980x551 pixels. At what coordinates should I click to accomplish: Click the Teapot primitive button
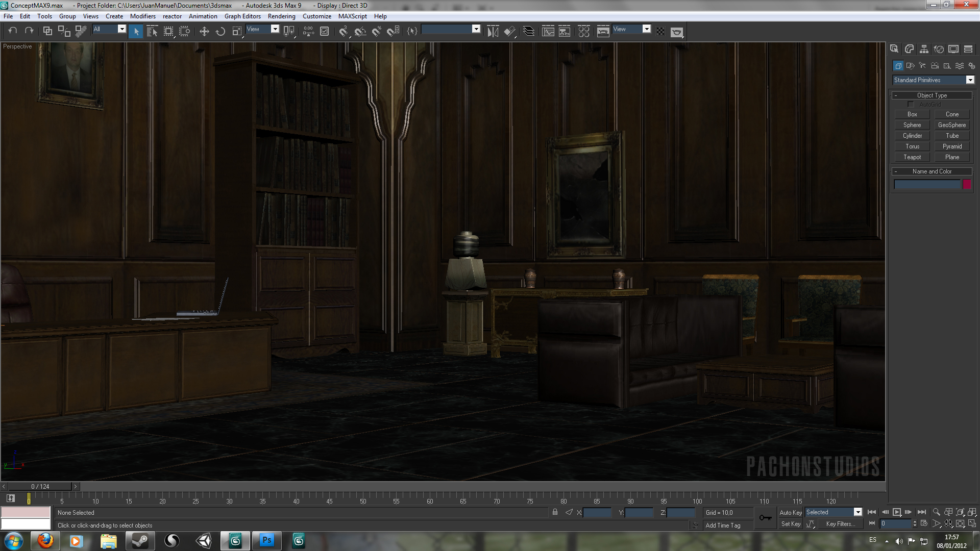912,157
